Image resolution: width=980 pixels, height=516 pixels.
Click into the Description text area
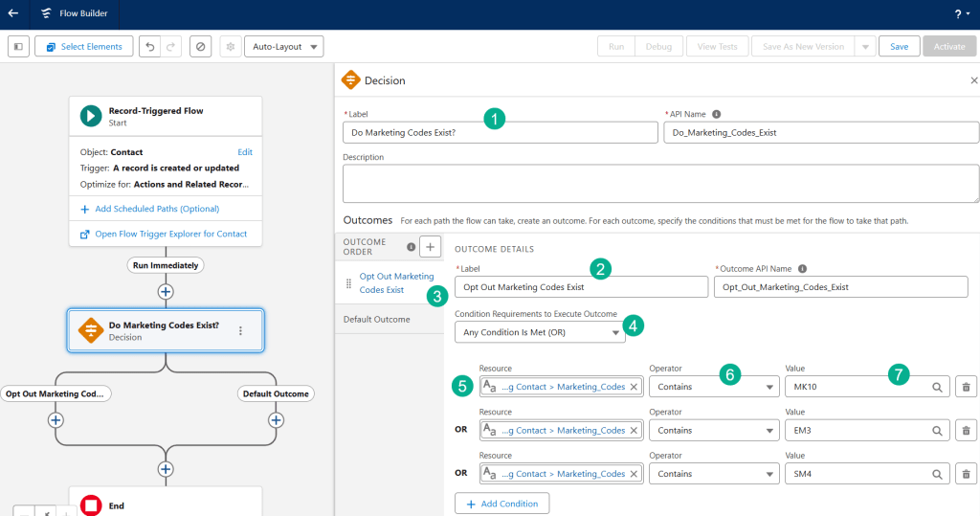click(x=660, y=183)
